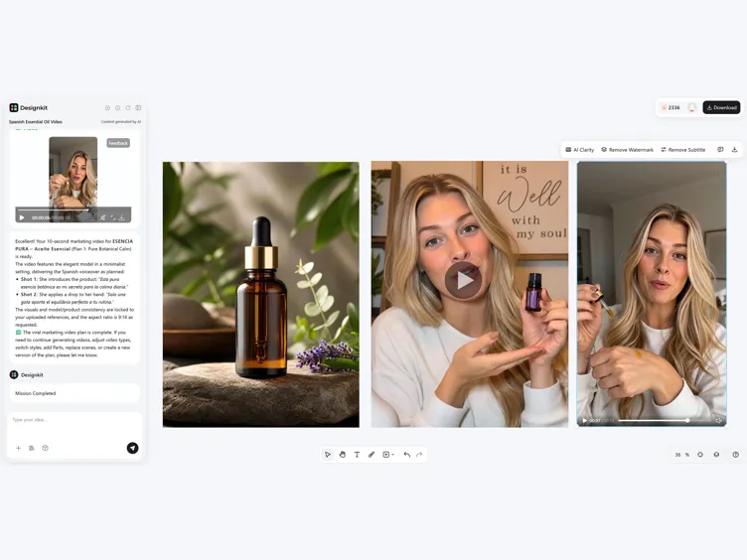This screenshot has width=747, height=560.
Task: Open chat history clock icon
Action: pyautogui.click(x=117, y=108)
